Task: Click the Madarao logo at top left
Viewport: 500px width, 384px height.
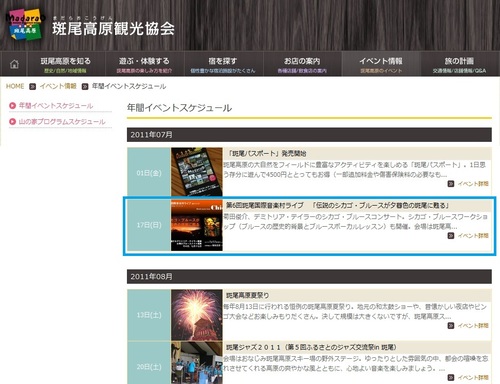Action: point(25,25)
